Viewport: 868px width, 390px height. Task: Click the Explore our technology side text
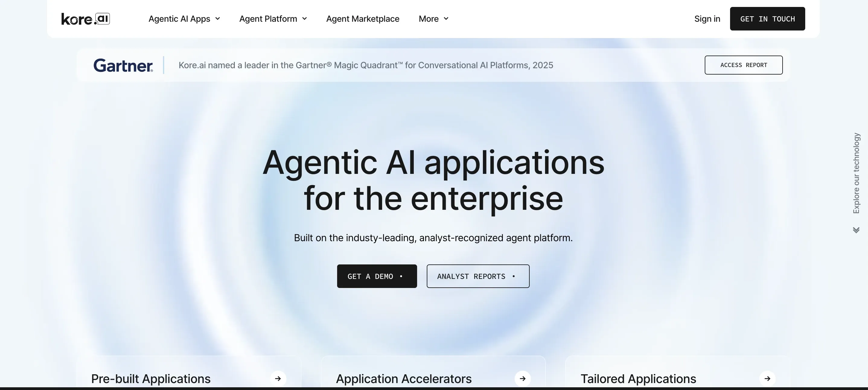[856, 173]
